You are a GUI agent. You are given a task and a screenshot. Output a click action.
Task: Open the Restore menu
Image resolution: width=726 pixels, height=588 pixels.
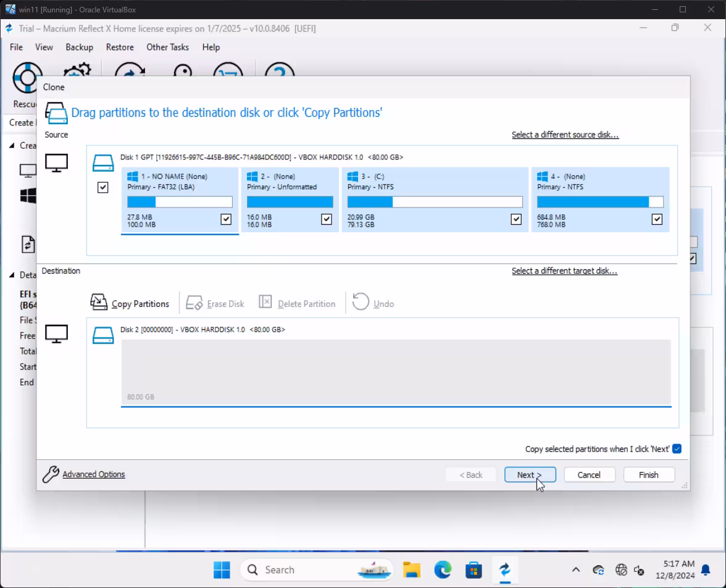pos(120,48)
